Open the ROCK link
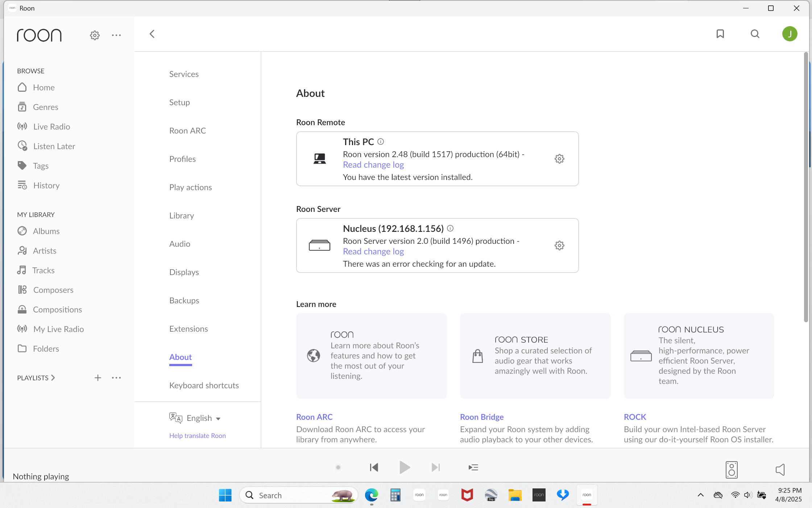 [x=635, y=417]
